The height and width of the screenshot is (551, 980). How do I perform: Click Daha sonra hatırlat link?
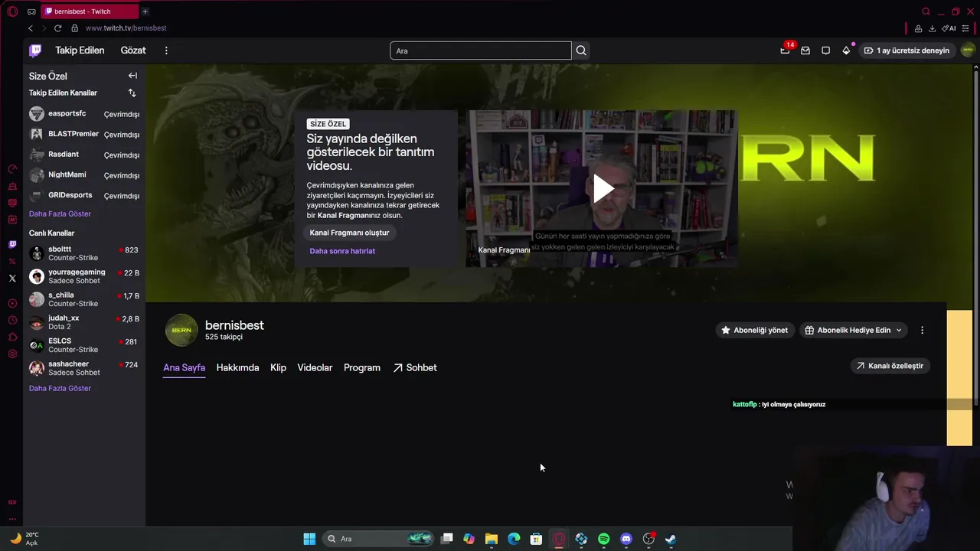click(x=342, y=251)
